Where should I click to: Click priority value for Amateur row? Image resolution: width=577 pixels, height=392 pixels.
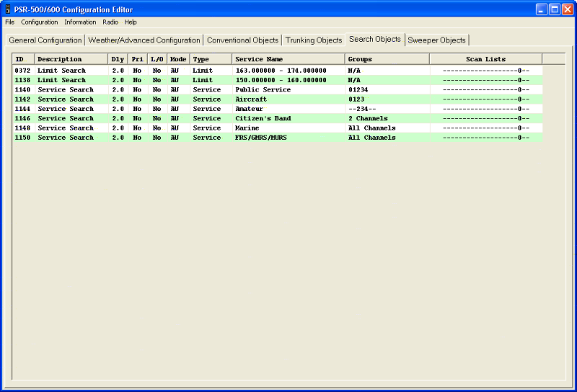(137, 109)
